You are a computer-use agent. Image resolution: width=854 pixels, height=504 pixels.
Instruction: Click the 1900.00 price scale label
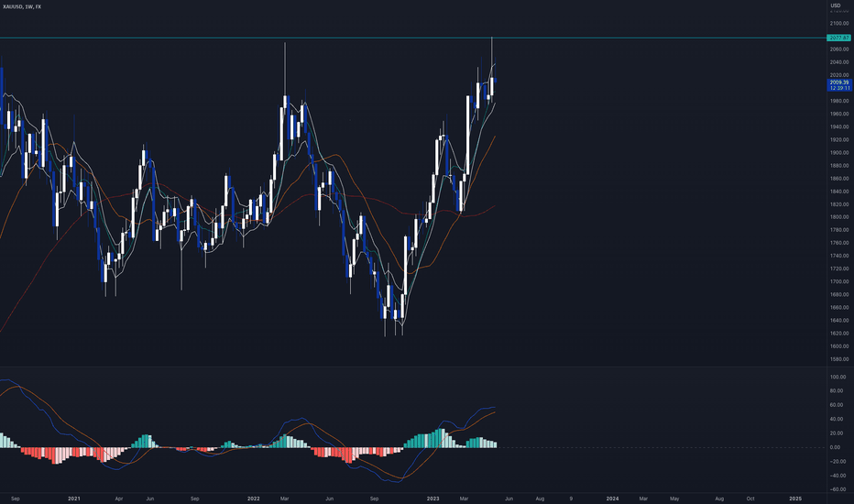click(x=839, y=152)
